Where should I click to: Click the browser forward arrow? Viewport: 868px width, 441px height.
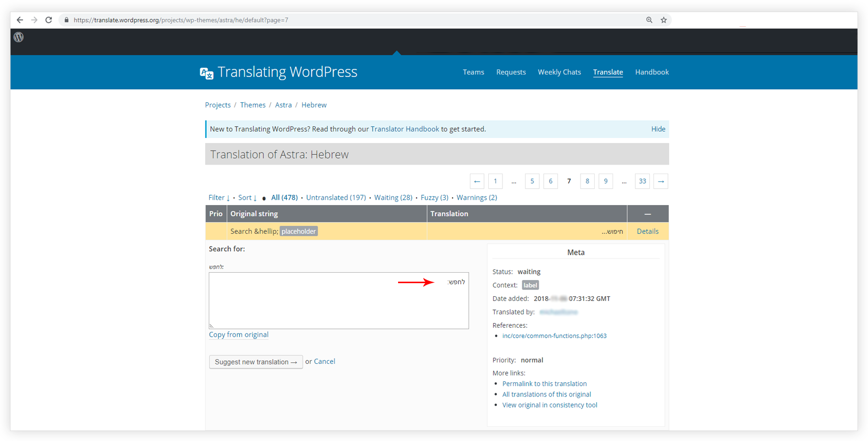click(x=34, y=20)
